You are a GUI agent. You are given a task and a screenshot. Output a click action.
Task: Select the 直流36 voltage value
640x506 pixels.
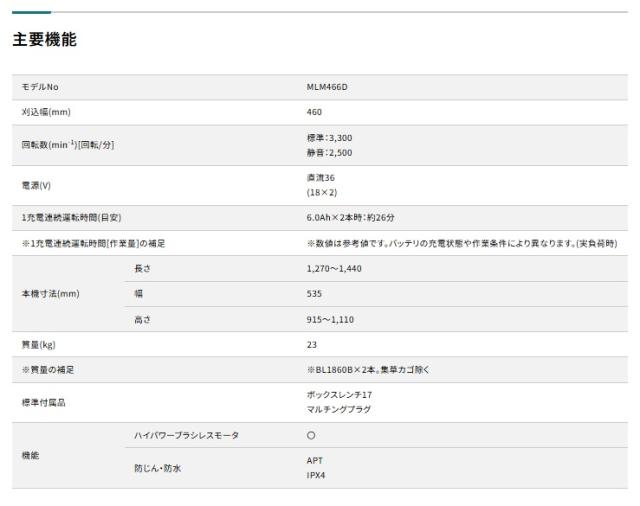pos(320,178)
